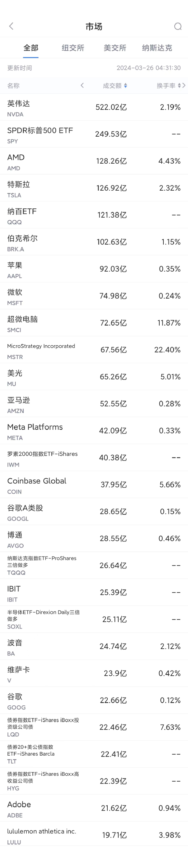Viewport: 188px width, 868px height.
Task: Open the 特斯拉 TSLA stock row
Action: (x=94, y=188)
